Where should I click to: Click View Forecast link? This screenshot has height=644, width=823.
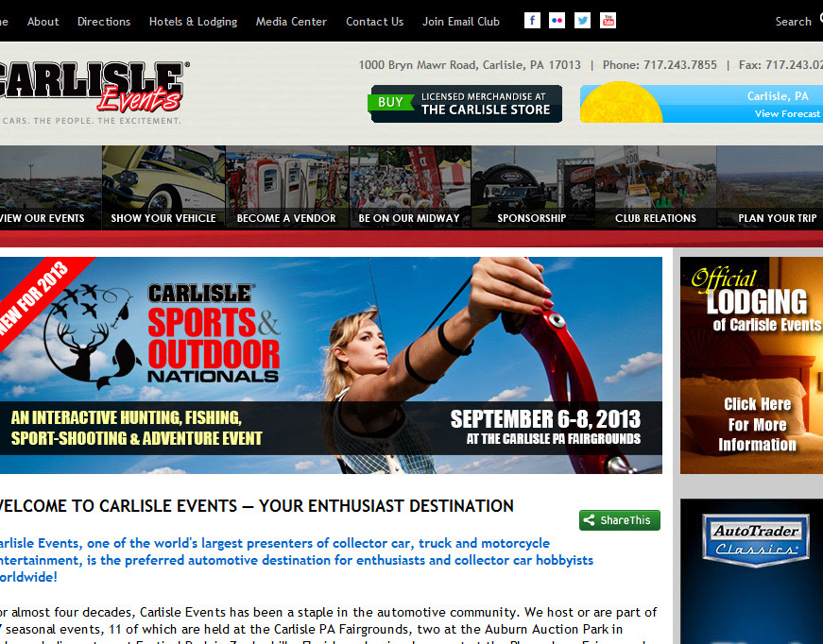787,114
